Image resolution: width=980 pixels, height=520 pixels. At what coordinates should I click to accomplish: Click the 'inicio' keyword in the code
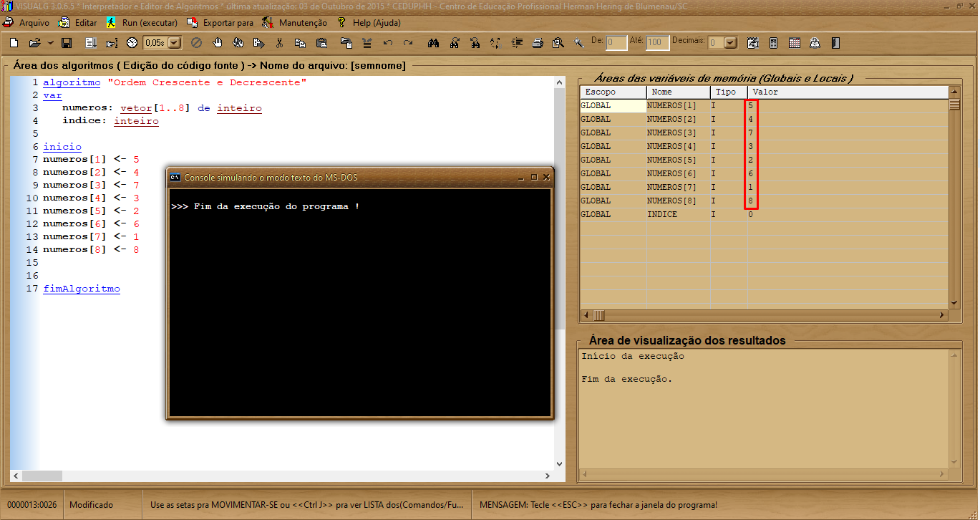(x=62, y=147)
